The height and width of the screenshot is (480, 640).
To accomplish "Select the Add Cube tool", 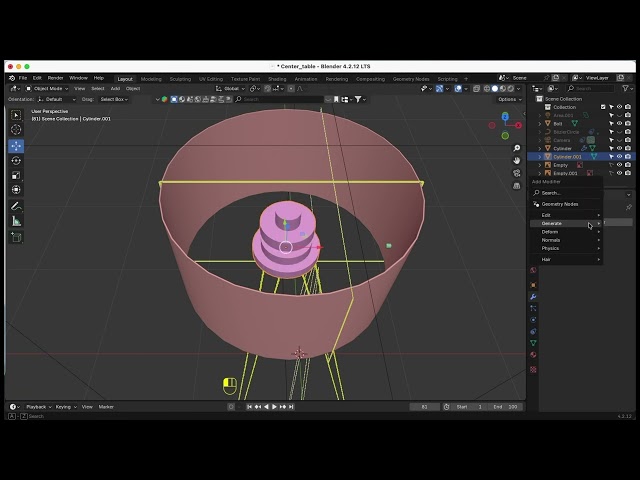I will pyautogui.click(x=16, y=237).
